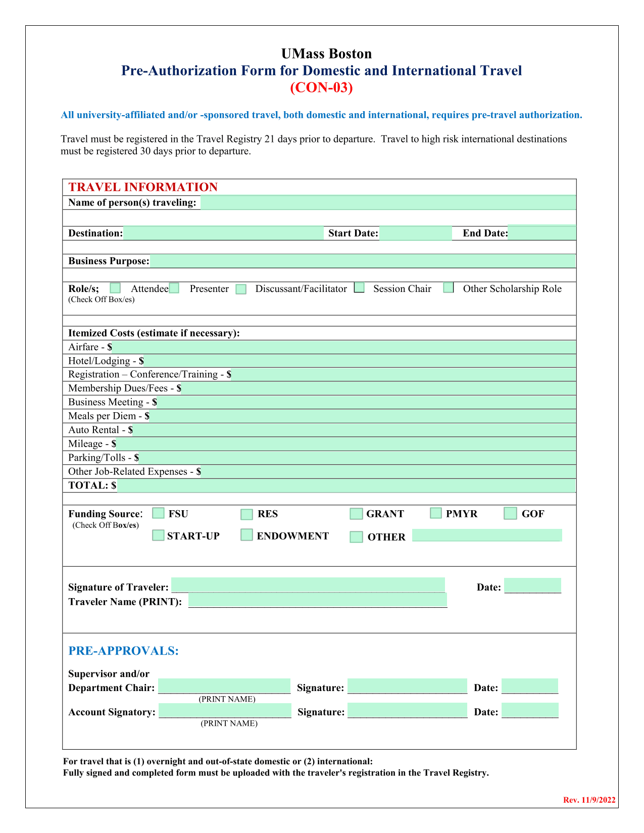Click the Account Signatory print name field
Screen dimensions: 644x833
tap(225, 711)
